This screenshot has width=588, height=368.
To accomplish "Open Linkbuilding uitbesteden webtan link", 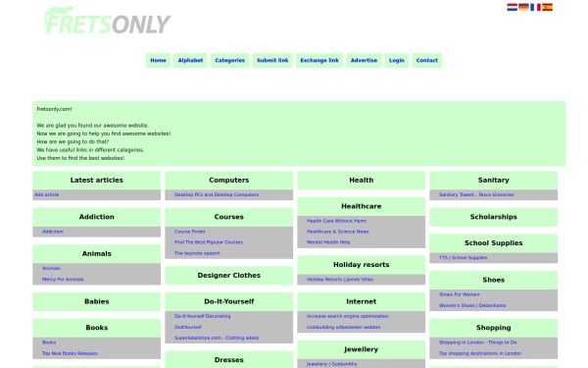I will tap(344, 327).
